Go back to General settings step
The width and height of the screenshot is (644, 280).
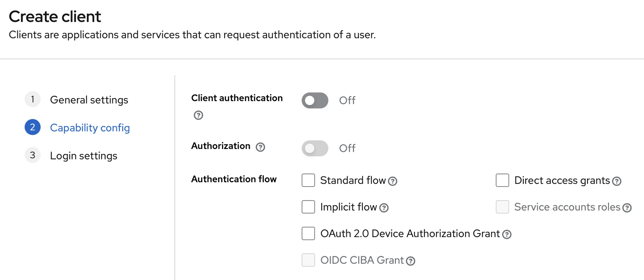(x=89, y=100)
